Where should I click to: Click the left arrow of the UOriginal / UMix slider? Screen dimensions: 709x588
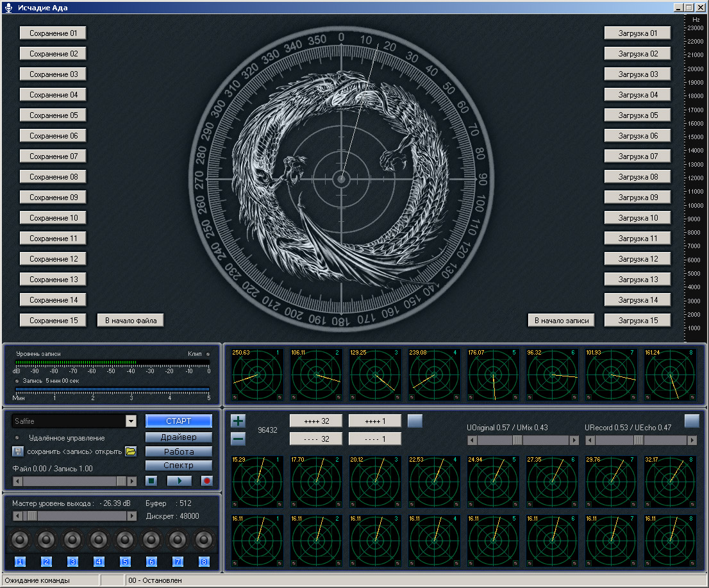(472, 440)
